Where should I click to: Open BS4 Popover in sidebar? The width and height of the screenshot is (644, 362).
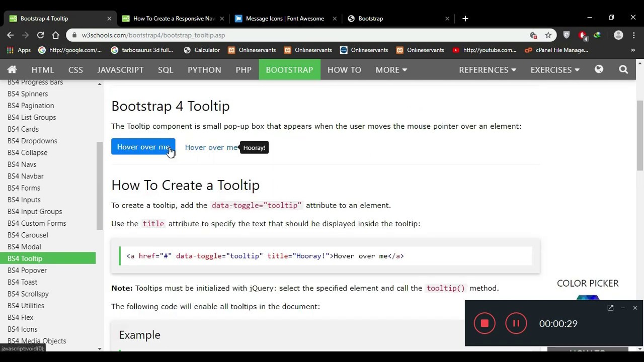pos(27,270)
